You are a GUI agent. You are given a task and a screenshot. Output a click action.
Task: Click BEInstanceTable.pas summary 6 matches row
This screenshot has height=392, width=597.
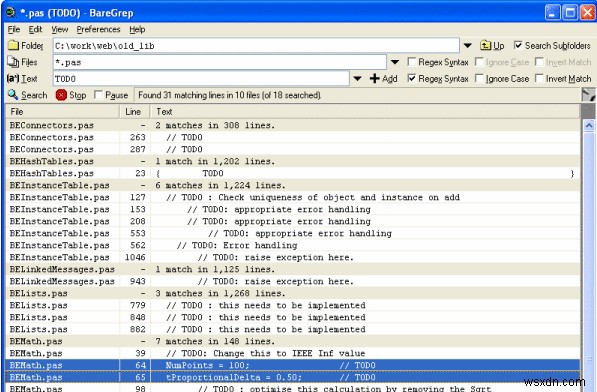click(293, 185)
